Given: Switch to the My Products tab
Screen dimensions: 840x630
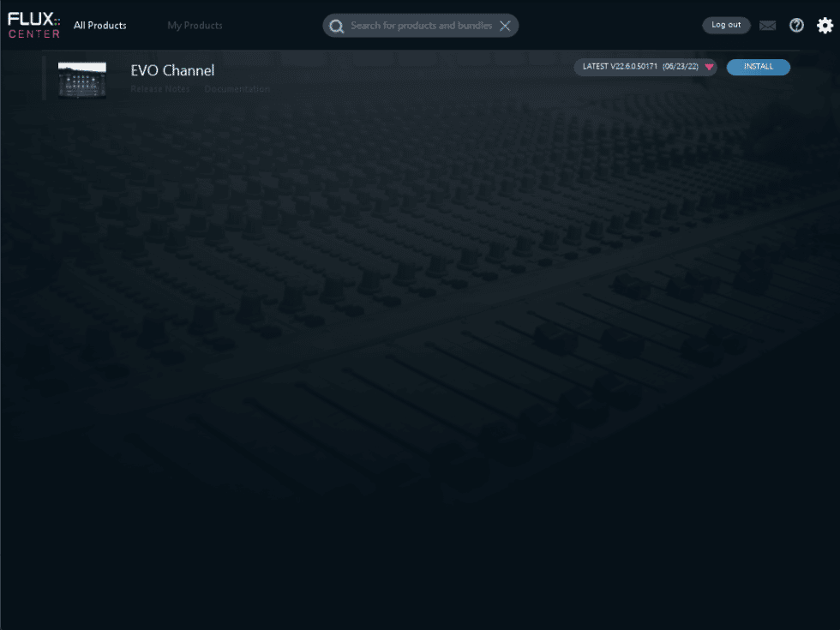Looking at the screenshot, I should (x=195, y=25).
